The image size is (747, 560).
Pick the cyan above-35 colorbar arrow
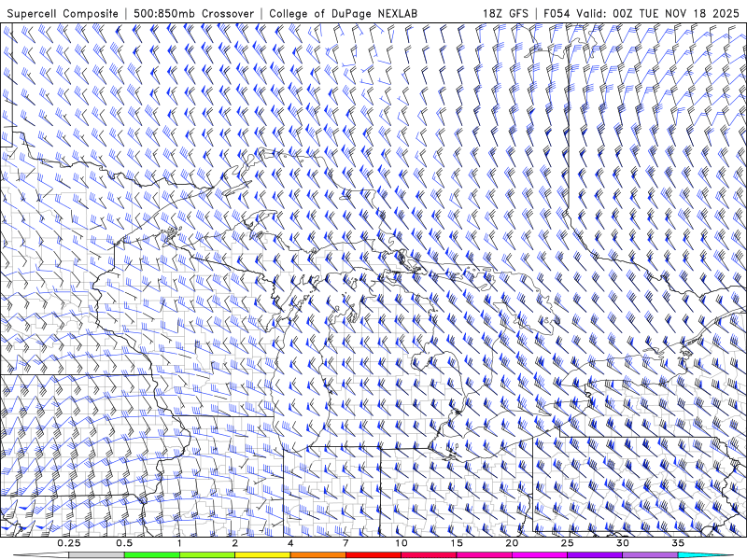[705, 555]
